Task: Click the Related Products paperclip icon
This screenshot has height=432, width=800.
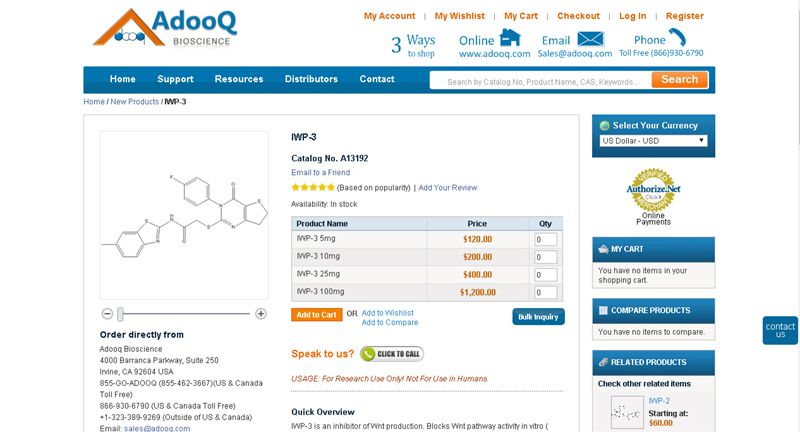Action: click(x=603, y=362)
